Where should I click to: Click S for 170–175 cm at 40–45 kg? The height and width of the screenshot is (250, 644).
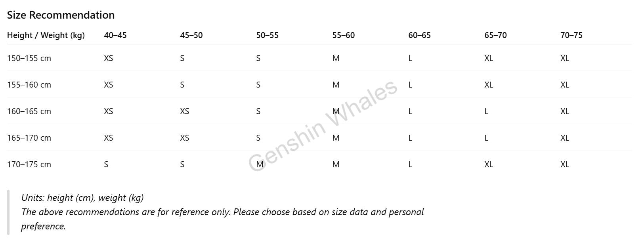click(x=106, y=164)
